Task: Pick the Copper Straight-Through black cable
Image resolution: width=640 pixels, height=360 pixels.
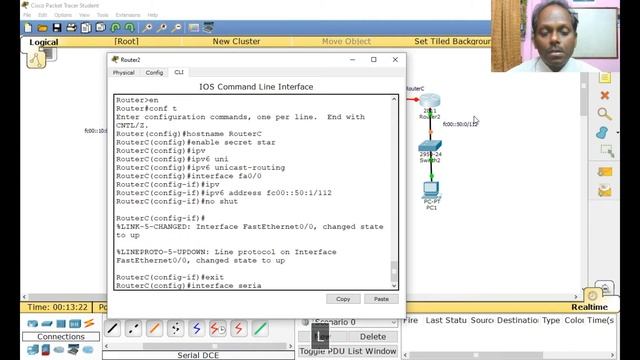Action: 112,329
